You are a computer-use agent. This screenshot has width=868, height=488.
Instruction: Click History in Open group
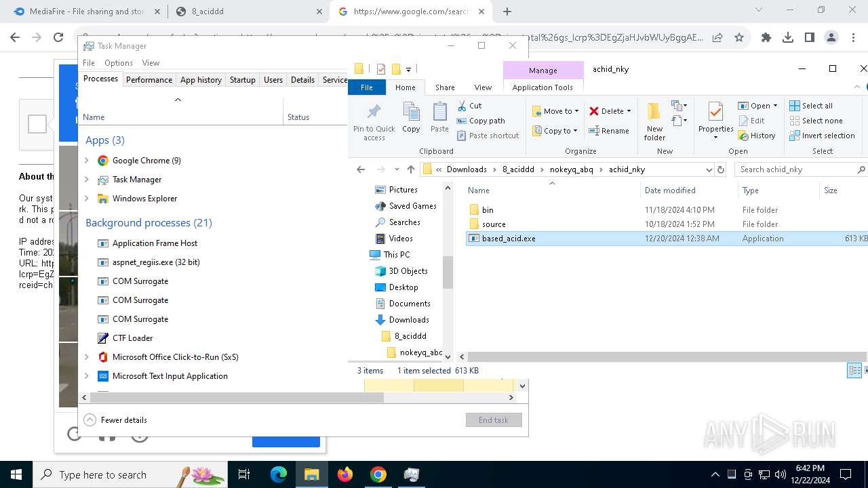(x=757, y=136)
